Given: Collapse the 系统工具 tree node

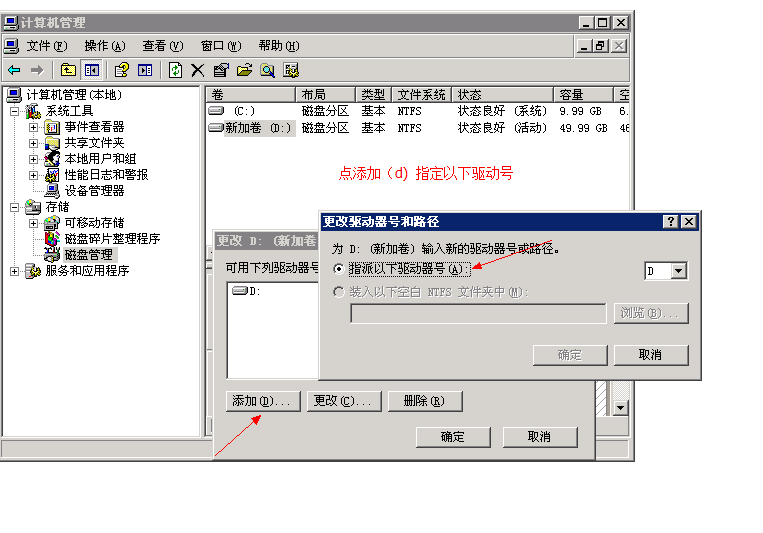Looking at the screenshot, I should pos(15,111).
